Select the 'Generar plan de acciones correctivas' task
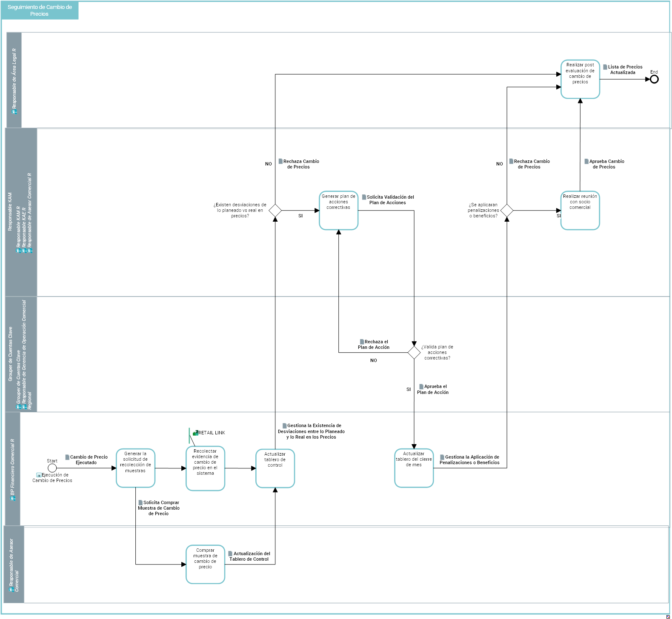The width and height of the screenshot is (672, 619). (x=338, y=210)
